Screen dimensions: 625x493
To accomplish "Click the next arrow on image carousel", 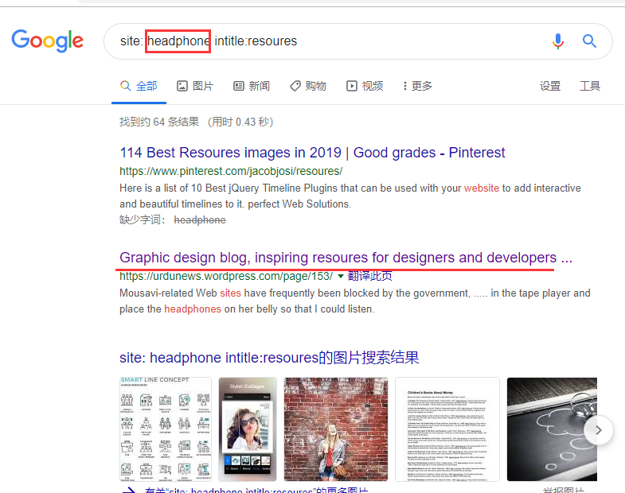I will [598, 430].
